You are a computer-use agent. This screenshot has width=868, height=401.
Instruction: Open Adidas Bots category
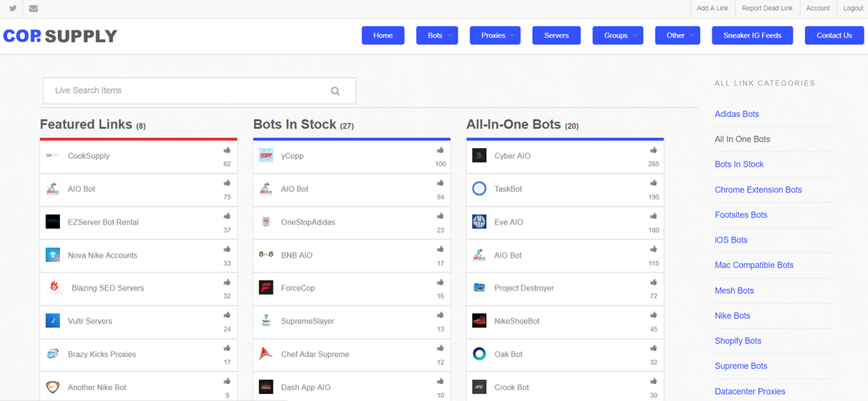click(736, 114)
